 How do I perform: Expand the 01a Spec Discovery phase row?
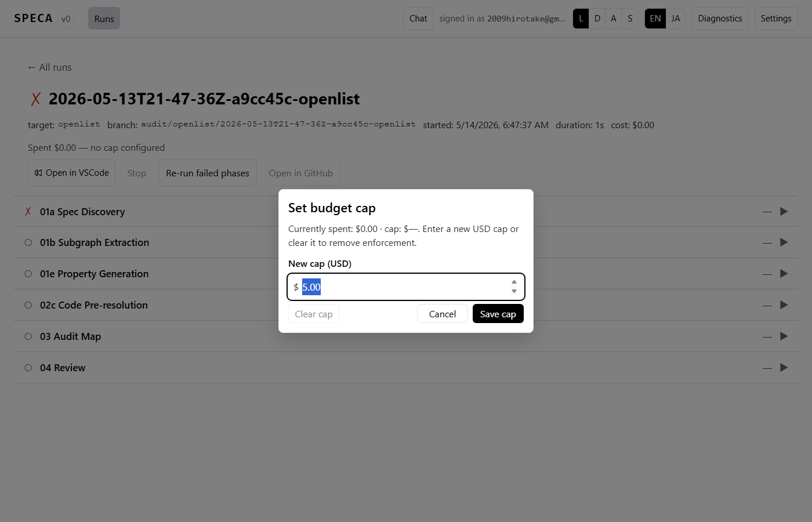tap(406, 212)
